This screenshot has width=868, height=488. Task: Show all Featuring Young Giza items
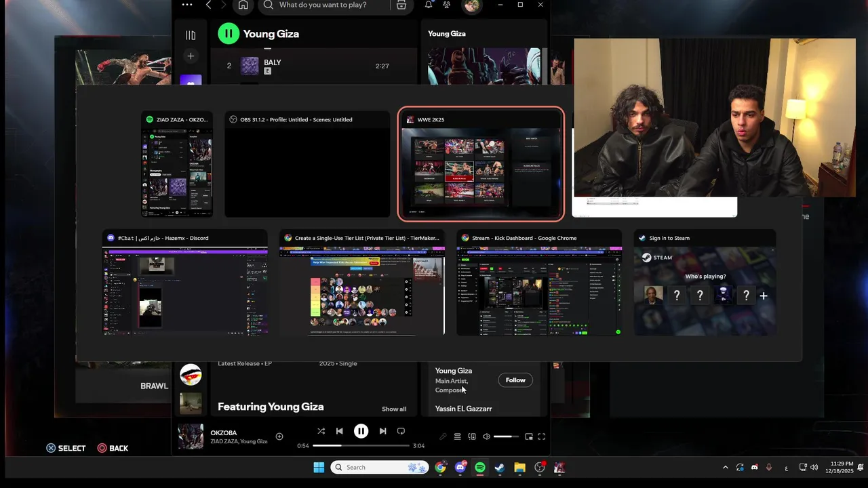tap(394, 409)
